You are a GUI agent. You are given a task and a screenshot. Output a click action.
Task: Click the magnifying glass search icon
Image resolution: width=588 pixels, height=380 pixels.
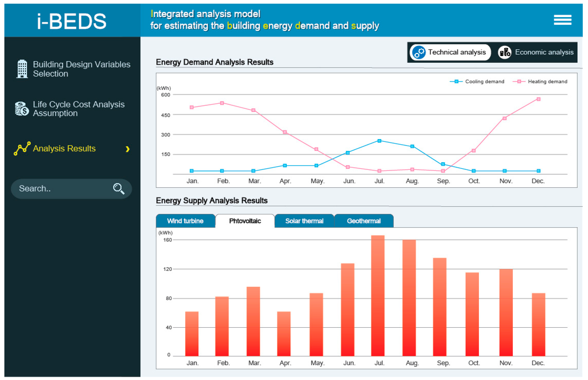pos(119,189)
